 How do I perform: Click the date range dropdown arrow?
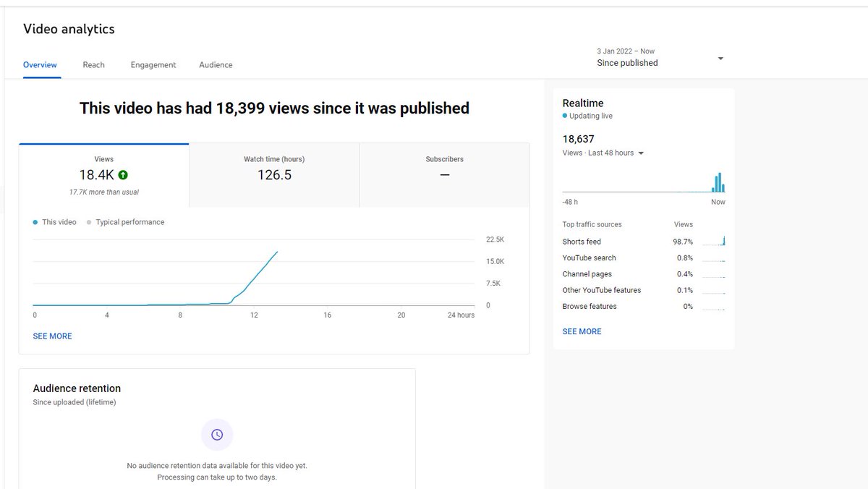tap(720, 59)
